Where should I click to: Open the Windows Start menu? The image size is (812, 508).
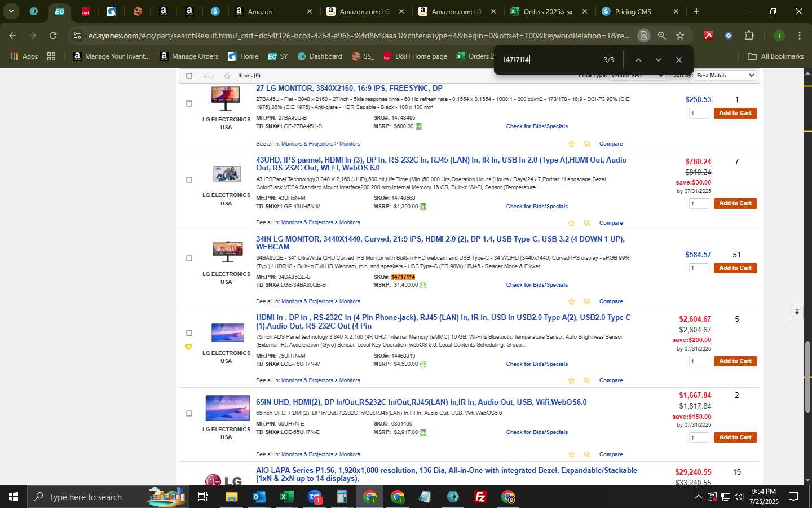point(14,497)
